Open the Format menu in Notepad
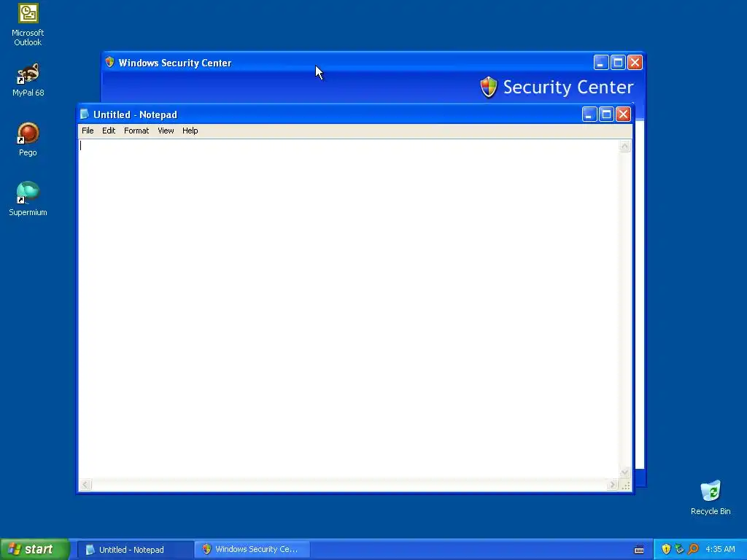The image size is (747, 560). tap(136, 131)
